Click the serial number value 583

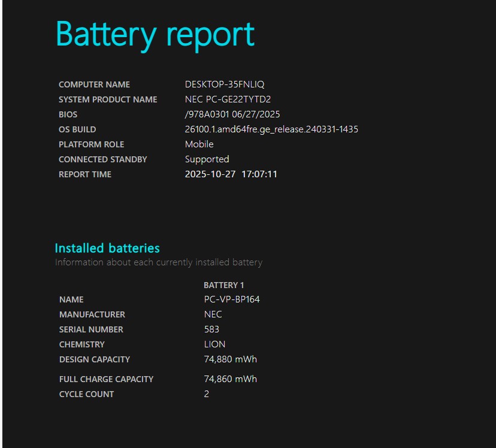click(x=211, y=329)
